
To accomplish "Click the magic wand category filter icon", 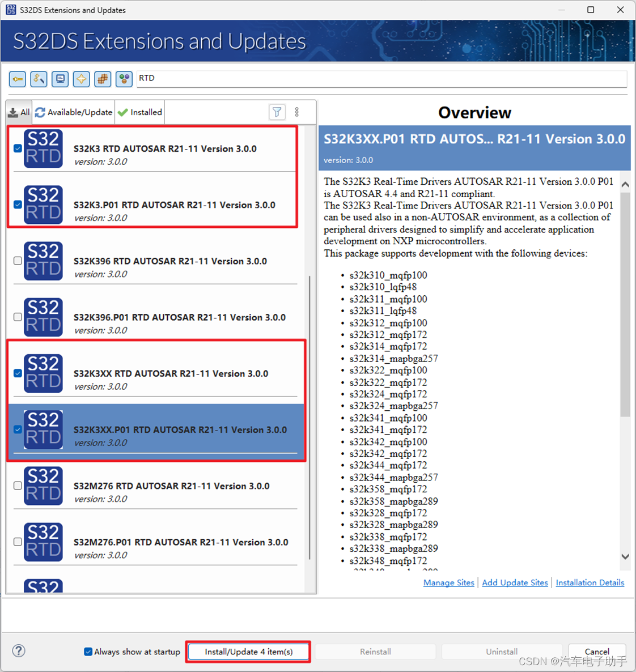I will 39,79.
